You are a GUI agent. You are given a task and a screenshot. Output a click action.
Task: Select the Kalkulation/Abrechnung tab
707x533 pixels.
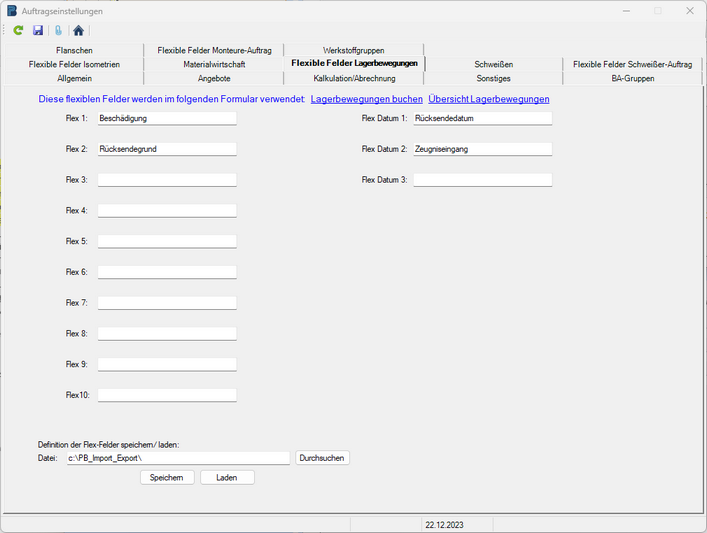(354, 78)
